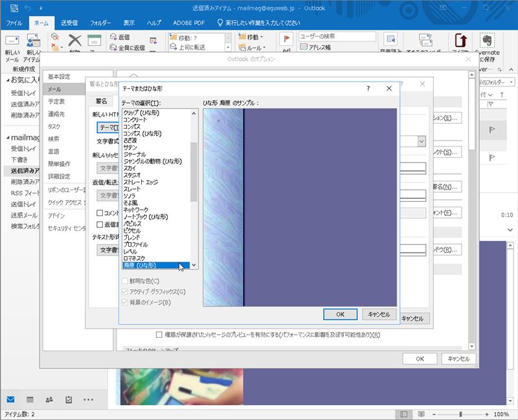518x420 pixels.
Task: Switch to People contacts icon
Action: coord(49,399)
